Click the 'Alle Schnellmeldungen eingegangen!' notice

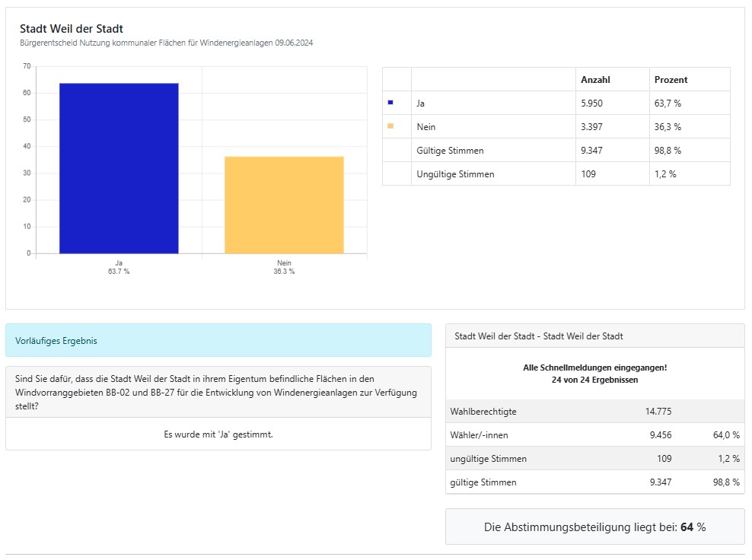(x=594, y=367)
